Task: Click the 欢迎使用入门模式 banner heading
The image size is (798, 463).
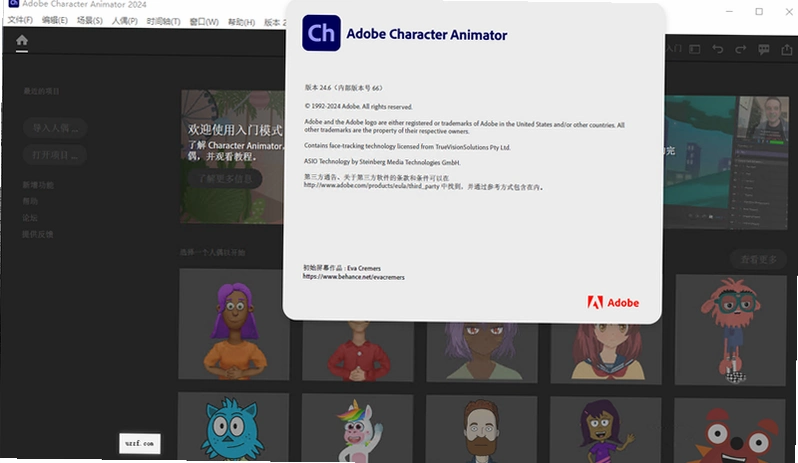Action: (x=235, y=130)
